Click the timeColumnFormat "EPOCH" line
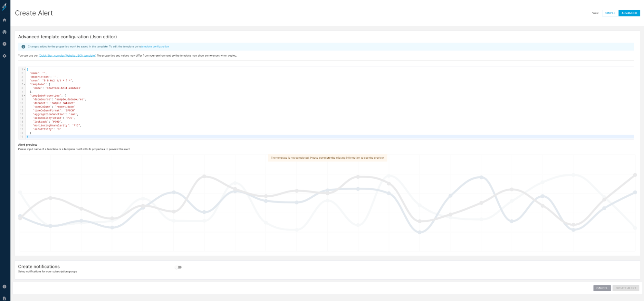This screenshot has height=301, width=644. coord(55,110)
